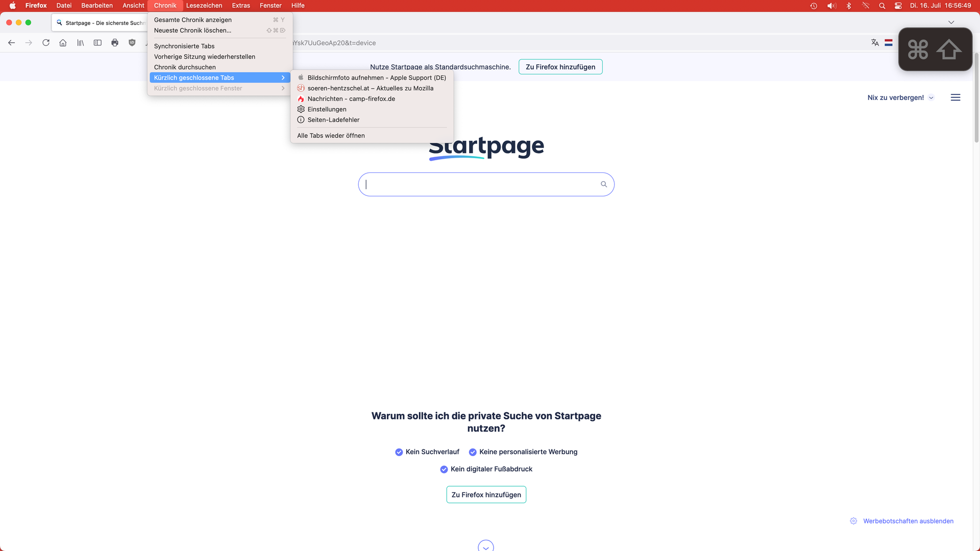
Task: Reopen 'Nachrichten - camp-firefox.de' closed tab
Action: click(x=351, y=99)
